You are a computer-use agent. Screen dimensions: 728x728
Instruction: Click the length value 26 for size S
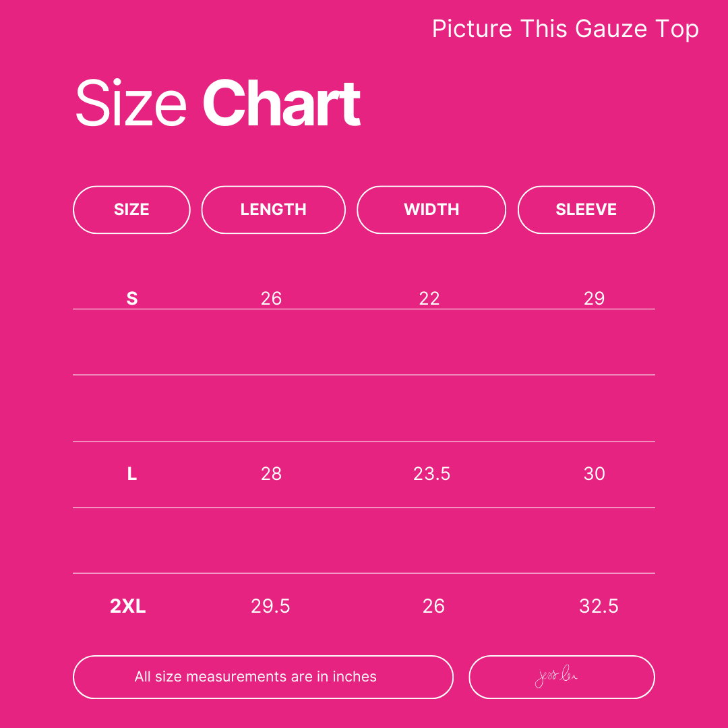coord(271,298)
